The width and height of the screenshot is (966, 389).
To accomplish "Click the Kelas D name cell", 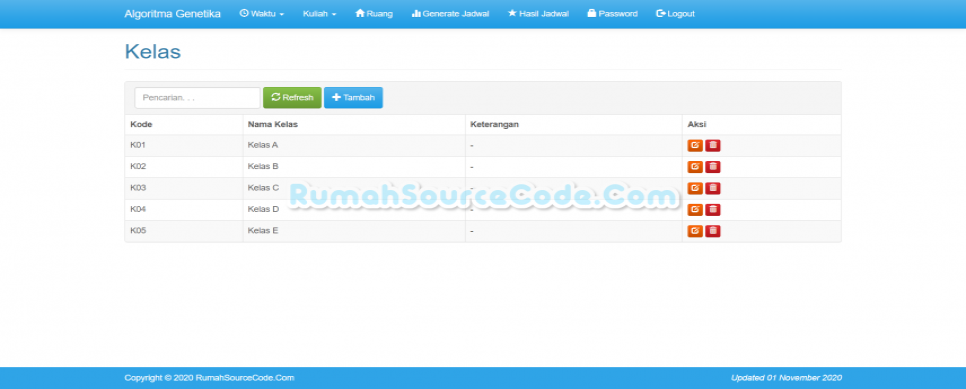I will coord(354,210).
